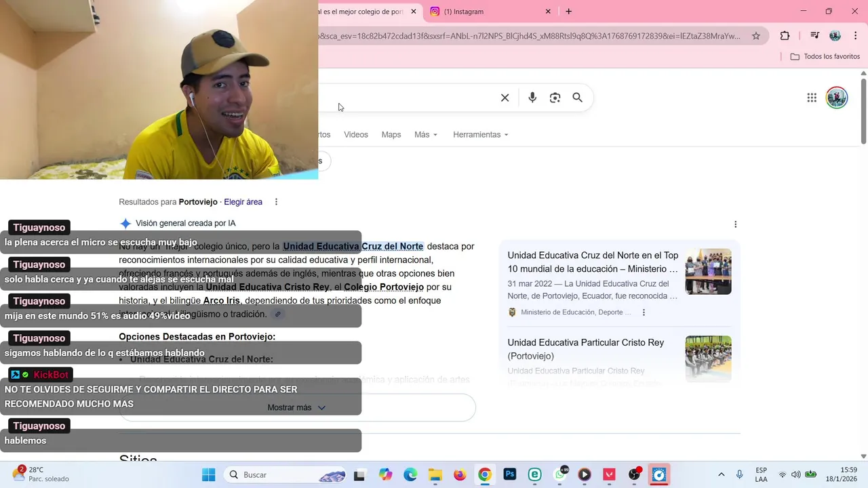868x488 pixels.
Task: Open a new browser tab
Action: [x=568, y=12]
